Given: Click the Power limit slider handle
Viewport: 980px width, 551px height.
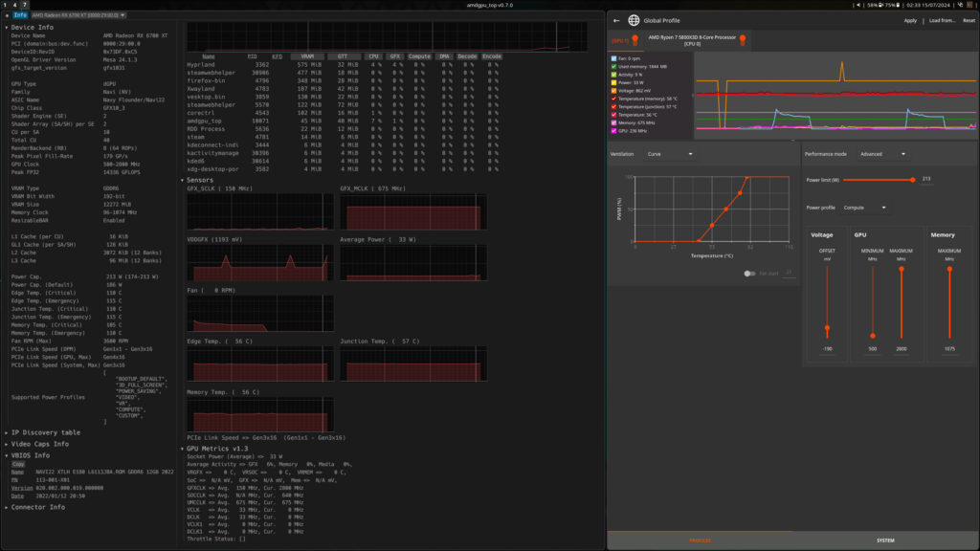Looking at the screenshot, I should [x=912, y=180].
